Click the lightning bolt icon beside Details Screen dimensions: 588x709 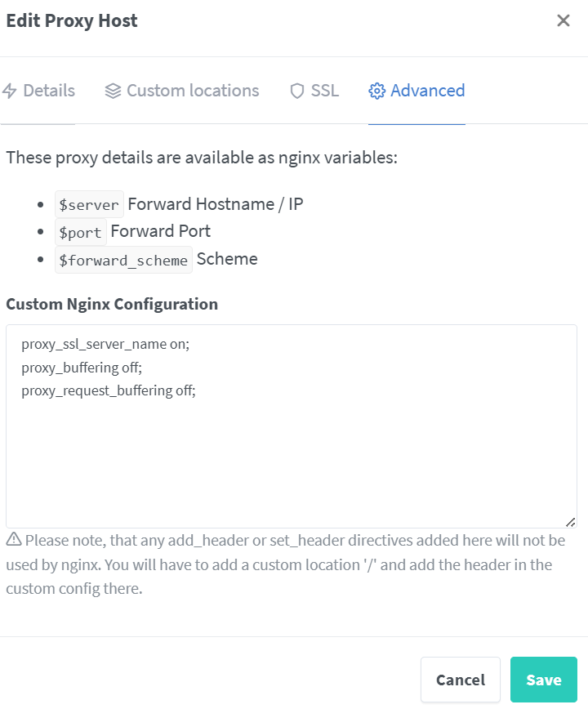pos(11,91)
